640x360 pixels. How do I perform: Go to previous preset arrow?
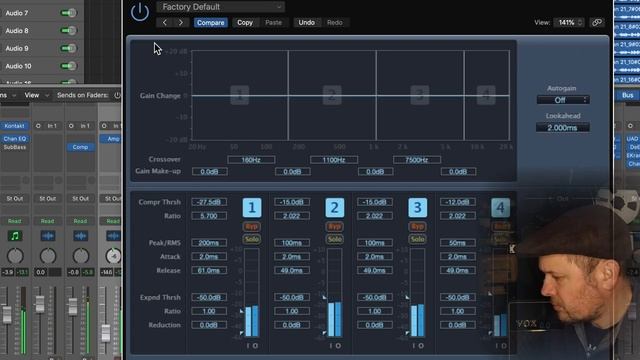tap(164, 22)
